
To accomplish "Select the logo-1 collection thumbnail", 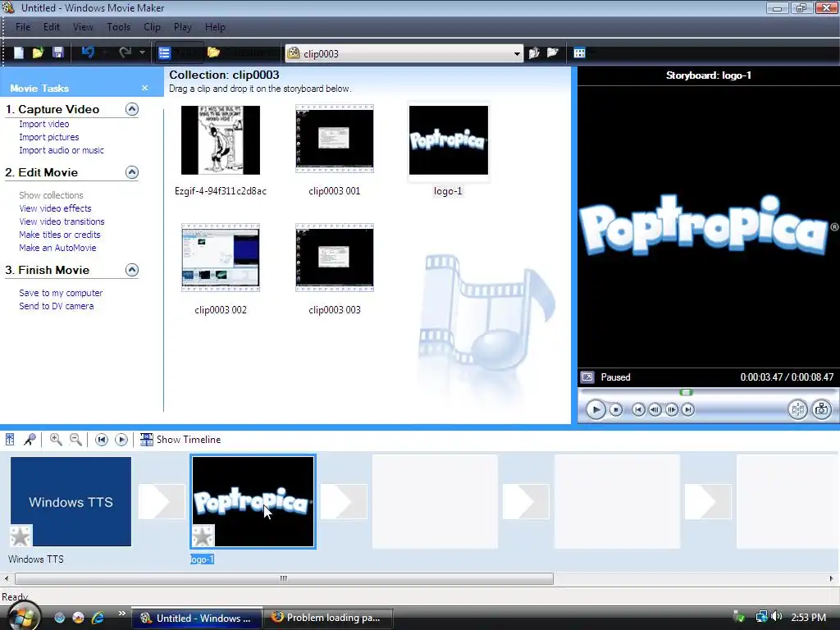I will [449, 139].
